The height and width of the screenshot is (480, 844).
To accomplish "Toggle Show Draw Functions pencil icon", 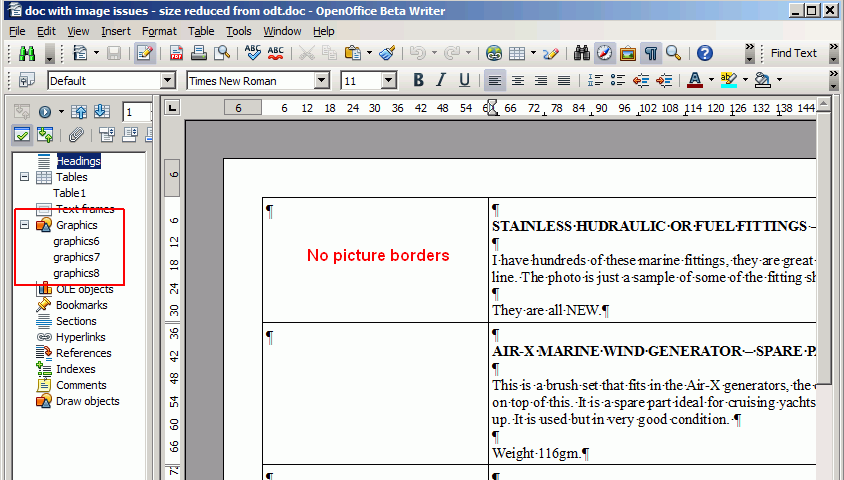I will click(x=551, y=53).
